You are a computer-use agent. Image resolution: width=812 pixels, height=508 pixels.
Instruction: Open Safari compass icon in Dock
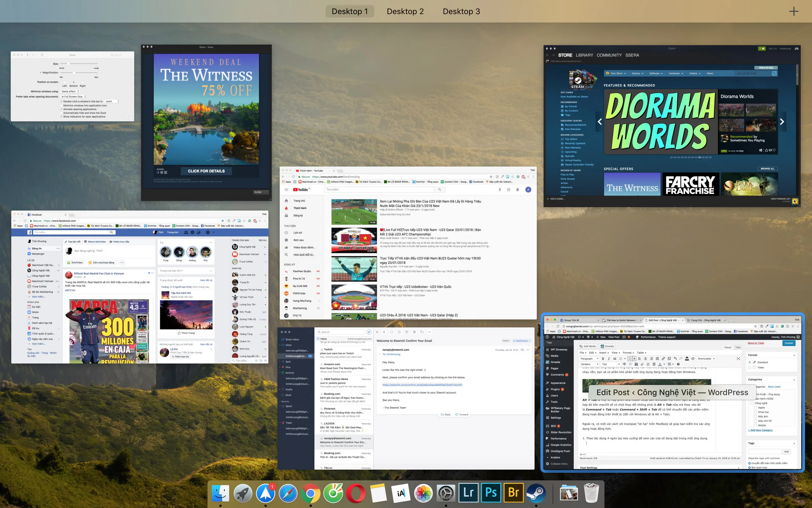pos(288,493)
